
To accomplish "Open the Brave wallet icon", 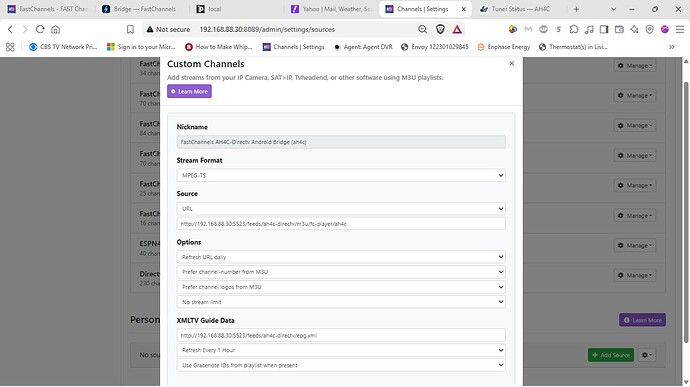I will pyautogui.click(x=619, y=29).
